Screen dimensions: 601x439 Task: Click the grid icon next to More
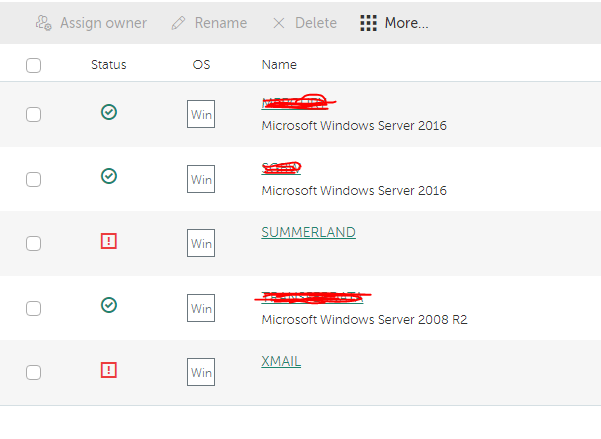click(368, 23)
